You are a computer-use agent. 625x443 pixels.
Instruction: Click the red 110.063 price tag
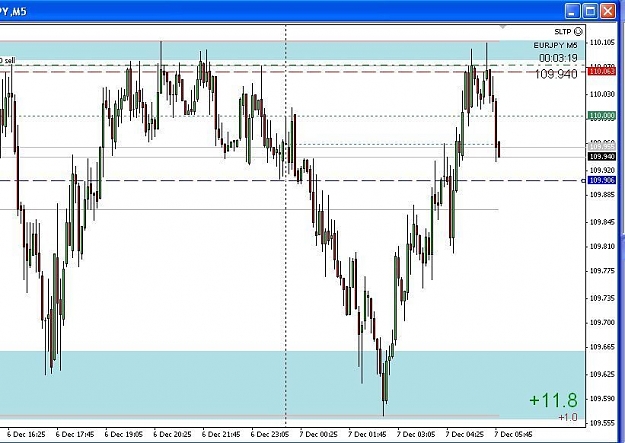601,71
